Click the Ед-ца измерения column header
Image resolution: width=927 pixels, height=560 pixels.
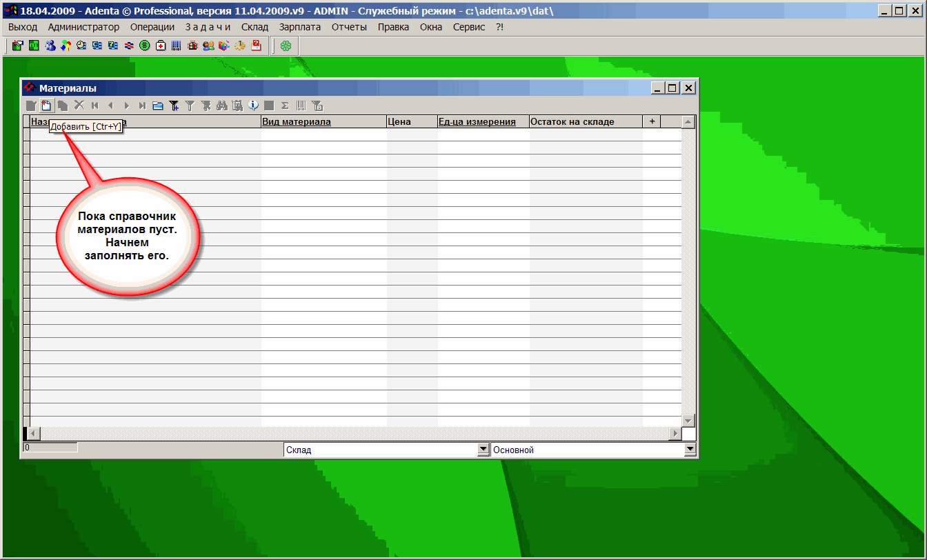tap(477, 121)
